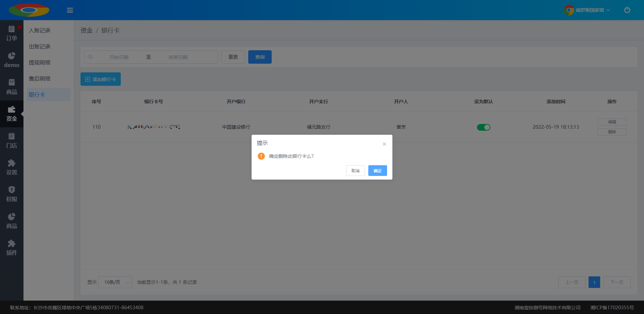This screenshot has height=314, width=644.
Task: Click the sidebar collapse hamburger icon
Action: [x=70, y=10]
